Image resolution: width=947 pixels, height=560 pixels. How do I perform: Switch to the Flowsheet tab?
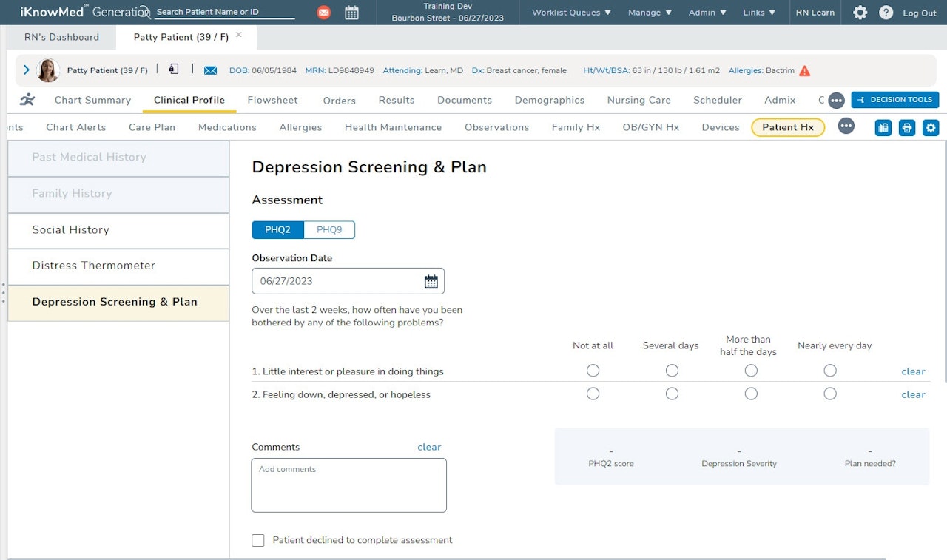[272, 100]
